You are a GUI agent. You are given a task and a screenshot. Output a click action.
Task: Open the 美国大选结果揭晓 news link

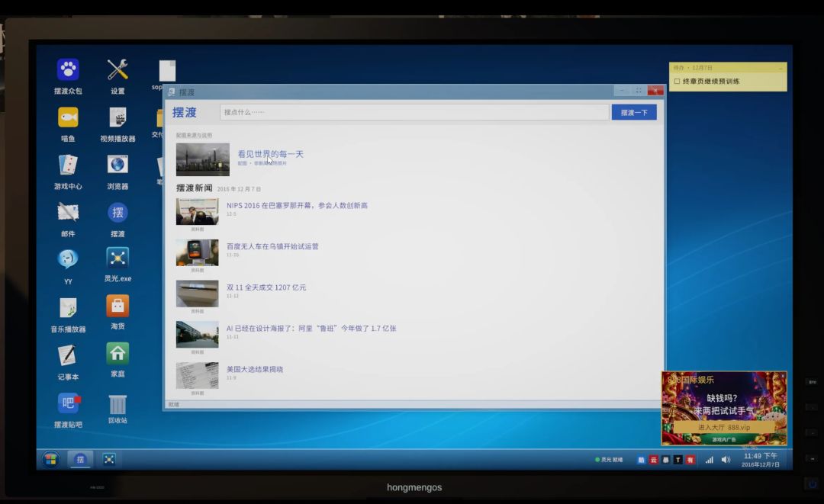click(254, 369)
